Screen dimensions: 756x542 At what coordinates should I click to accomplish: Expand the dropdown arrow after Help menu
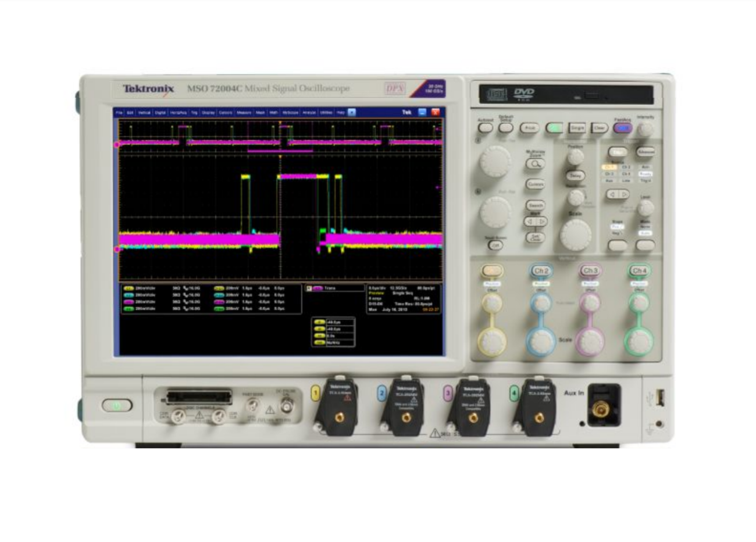pos(352,112)
